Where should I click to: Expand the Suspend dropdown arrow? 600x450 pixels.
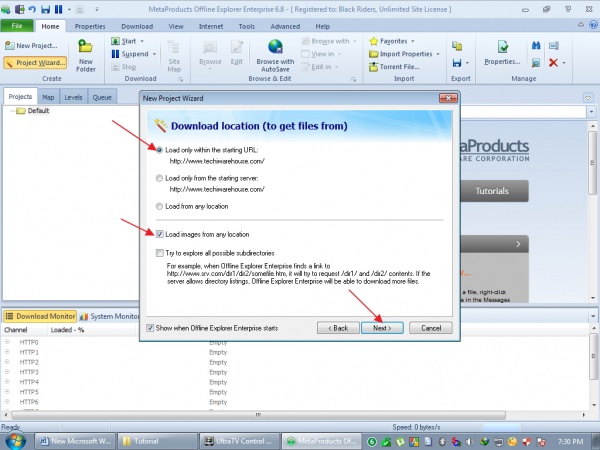pyautogui.click(x=154, y=54)
